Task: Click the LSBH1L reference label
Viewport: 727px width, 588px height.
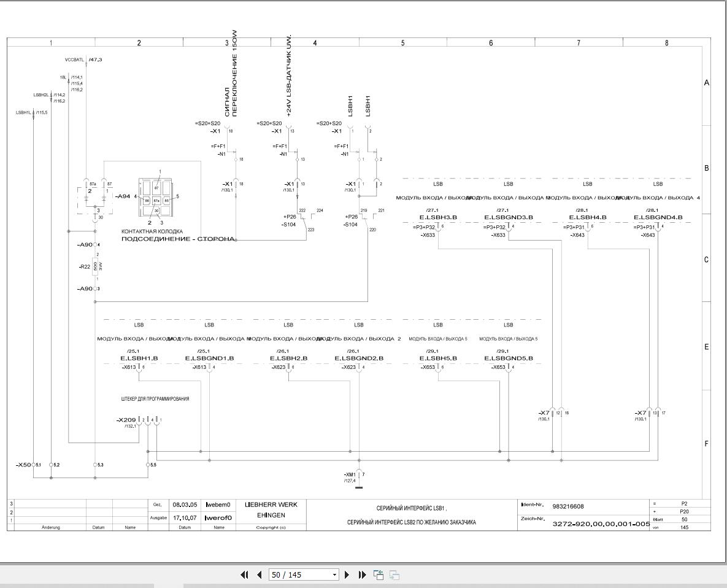Action: click(23, 113)
